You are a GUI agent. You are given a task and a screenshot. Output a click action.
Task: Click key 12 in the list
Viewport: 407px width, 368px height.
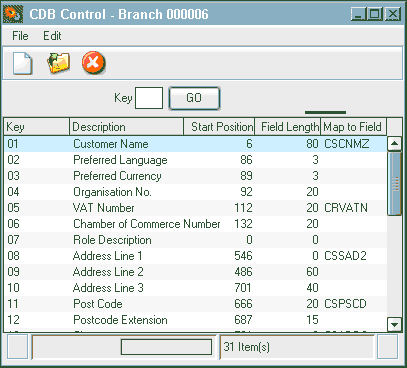point(13,320)
